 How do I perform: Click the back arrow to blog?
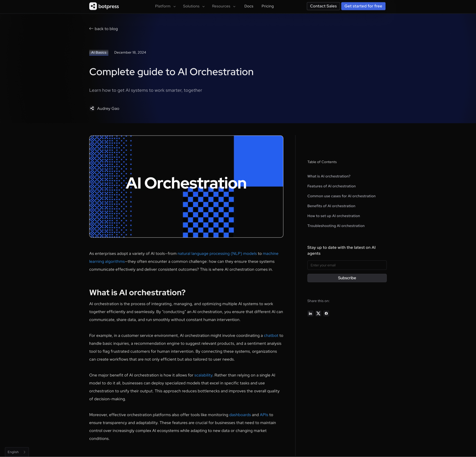(91, 29)
